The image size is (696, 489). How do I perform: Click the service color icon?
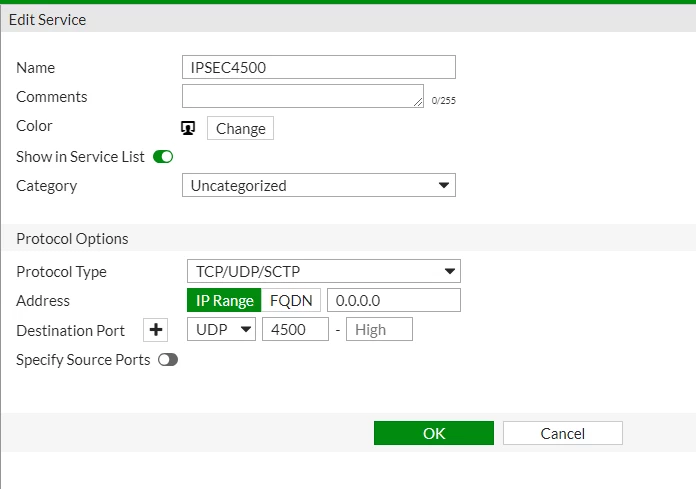coord(188,128)
